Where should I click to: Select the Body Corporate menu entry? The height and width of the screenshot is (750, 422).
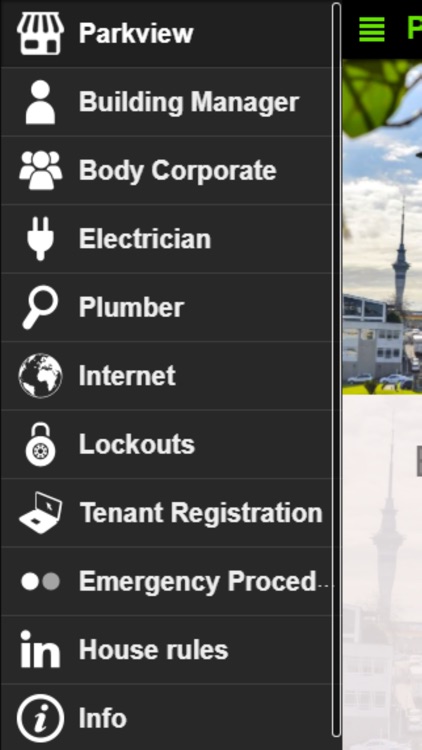point(167,170)
